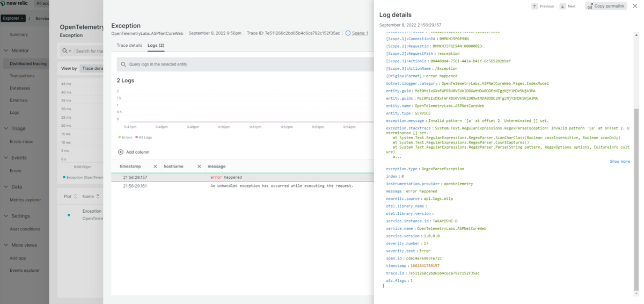Click Show more under stacktrace

620,161
